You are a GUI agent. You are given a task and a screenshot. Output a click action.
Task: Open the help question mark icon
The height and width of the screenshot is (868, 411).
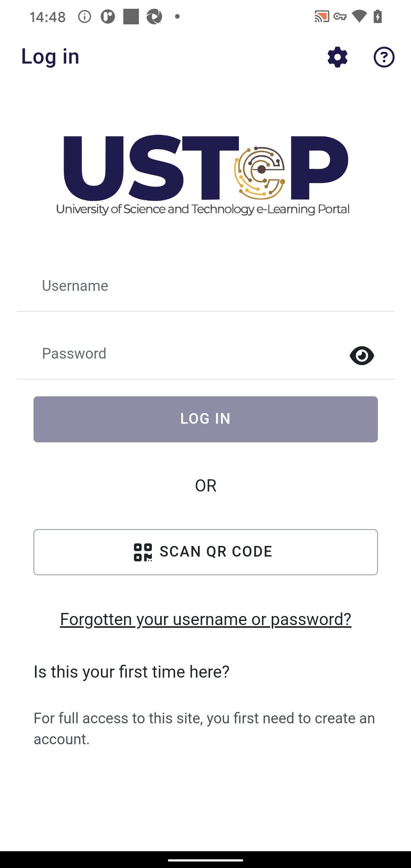(x=384, y=57)
